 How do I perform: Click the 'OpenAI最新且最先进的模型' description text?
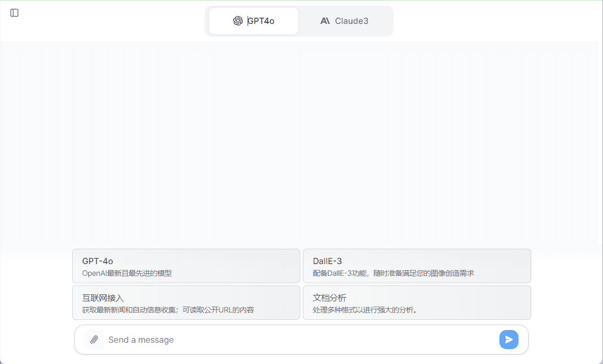127,273
